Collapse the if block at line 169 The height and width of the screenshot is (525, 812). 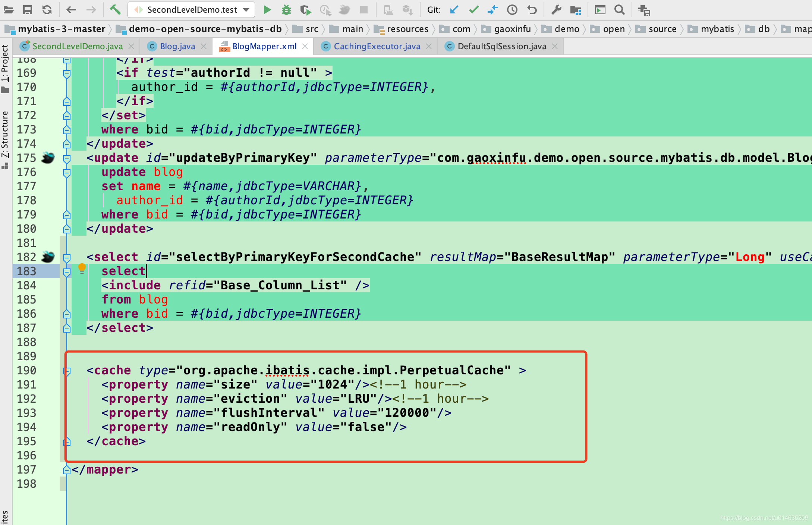[x=67, y=74]
